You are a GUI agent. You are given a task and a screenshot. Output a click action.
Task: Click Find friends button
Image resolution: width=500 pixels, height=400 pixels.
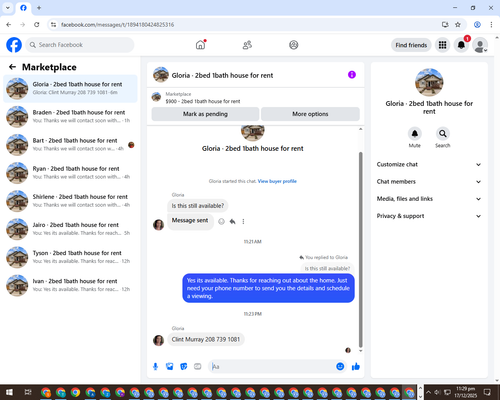pos(411,45)
